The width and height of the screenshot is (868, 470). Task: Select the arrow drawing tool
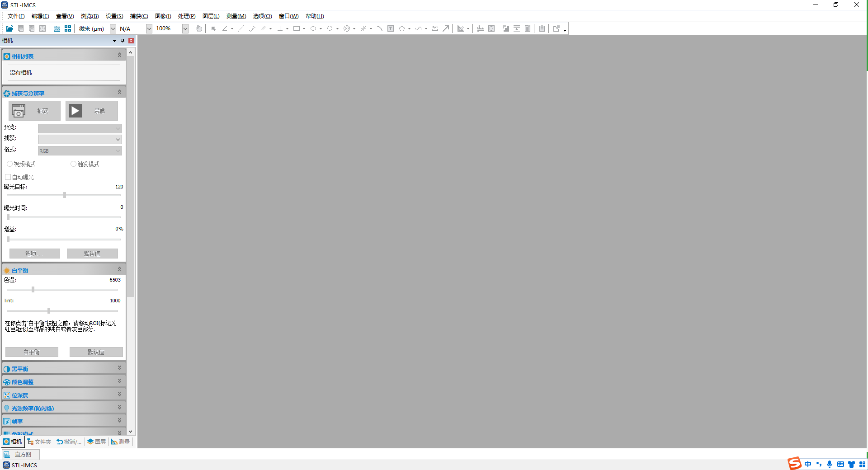(446, 28)
